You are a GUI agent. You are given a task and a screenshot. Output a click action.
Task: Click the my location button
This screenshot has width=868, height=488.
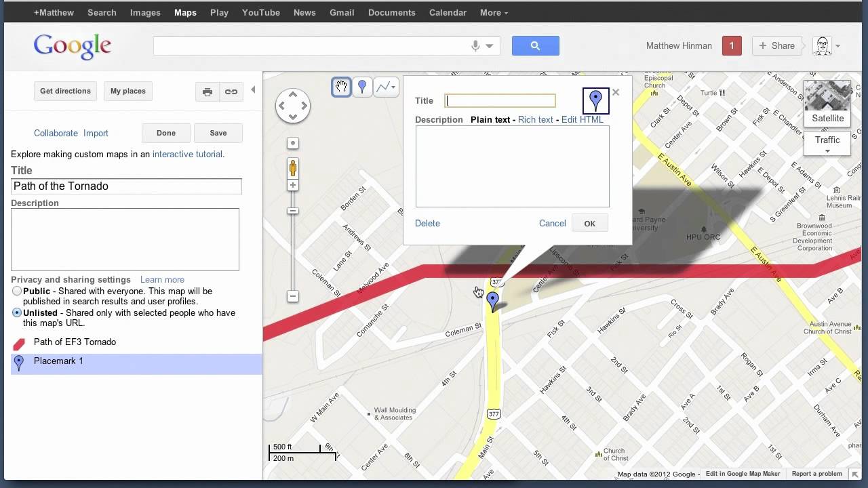(x=293, y=143)
